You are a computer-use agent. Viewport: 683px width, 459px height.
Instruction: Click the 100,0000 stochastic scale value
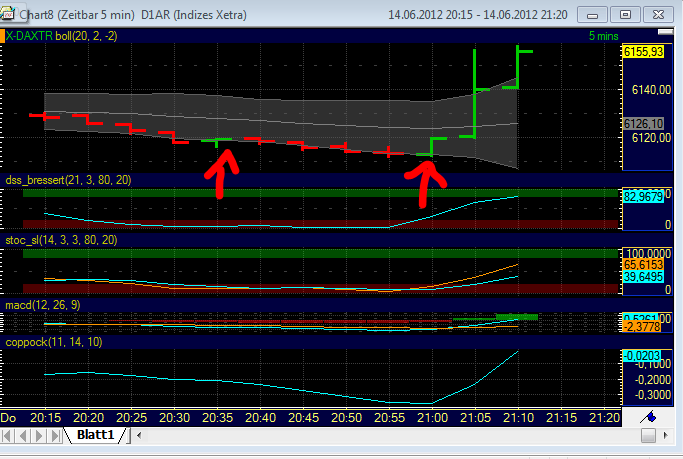648,253
